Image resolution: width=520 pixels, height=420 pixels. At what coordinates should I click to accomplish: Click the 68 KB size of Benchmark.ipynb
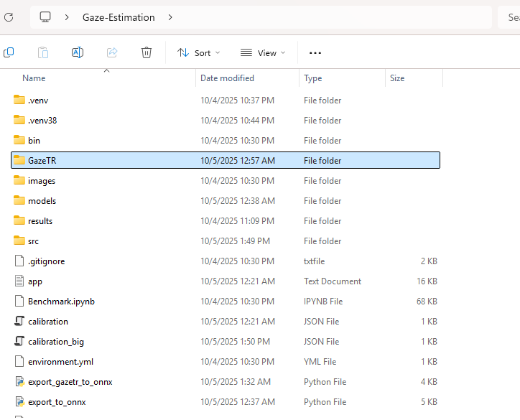click(427, 302)
